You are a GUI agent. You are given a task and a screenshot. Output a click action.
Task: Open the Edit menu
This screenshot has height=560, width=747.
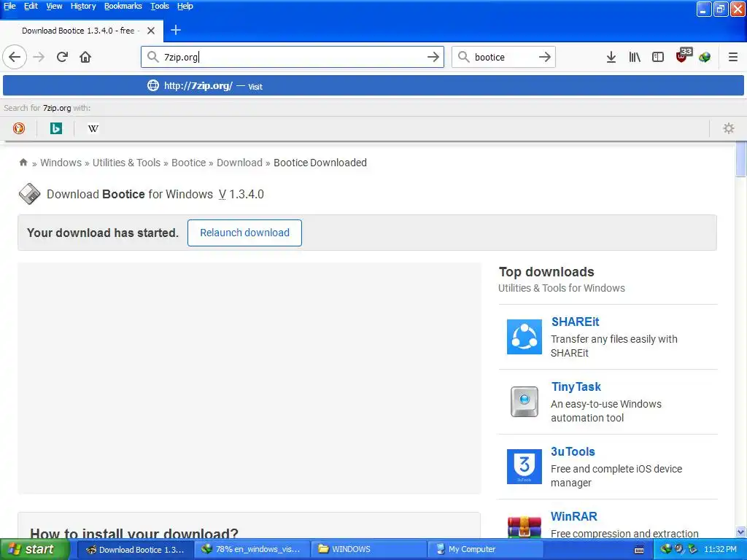(31, 6)
